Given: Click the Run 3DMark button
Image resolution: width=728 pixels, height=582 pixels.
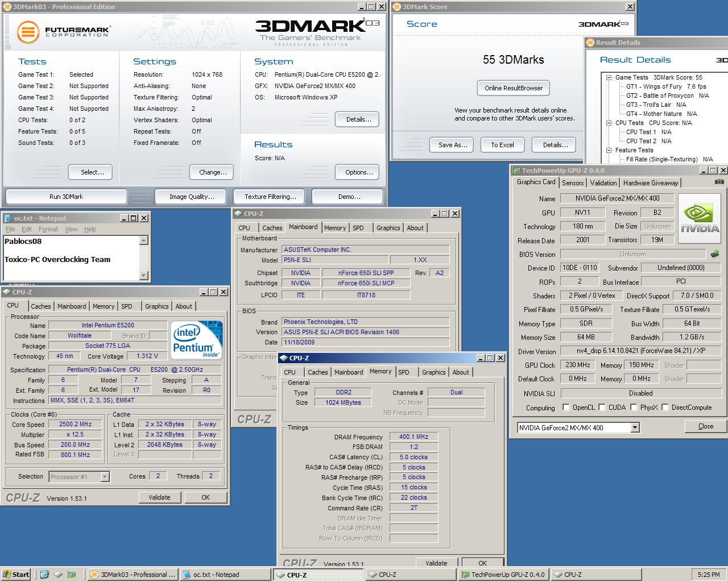Looking at the screenshot, I should point(66,197).
